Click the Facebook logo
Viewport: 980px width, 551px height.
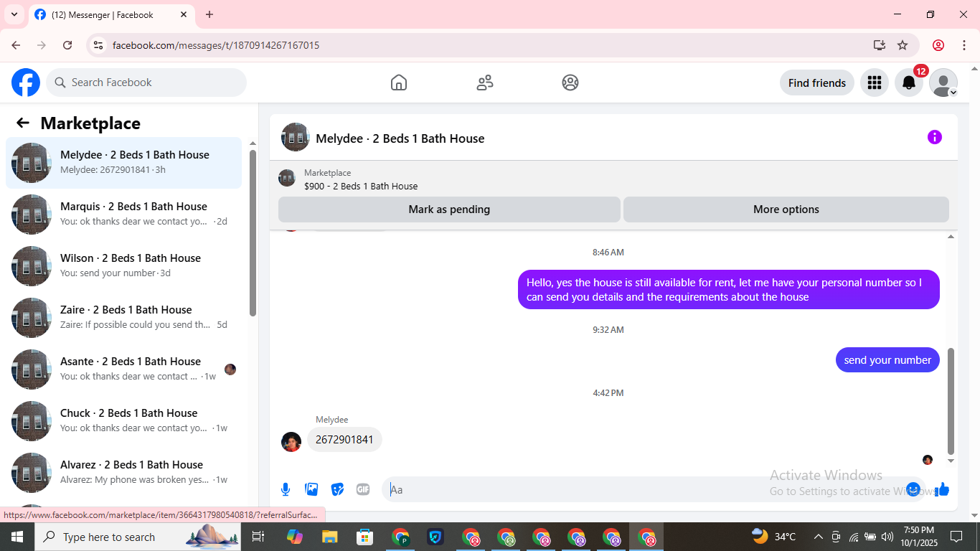(26, 83)
